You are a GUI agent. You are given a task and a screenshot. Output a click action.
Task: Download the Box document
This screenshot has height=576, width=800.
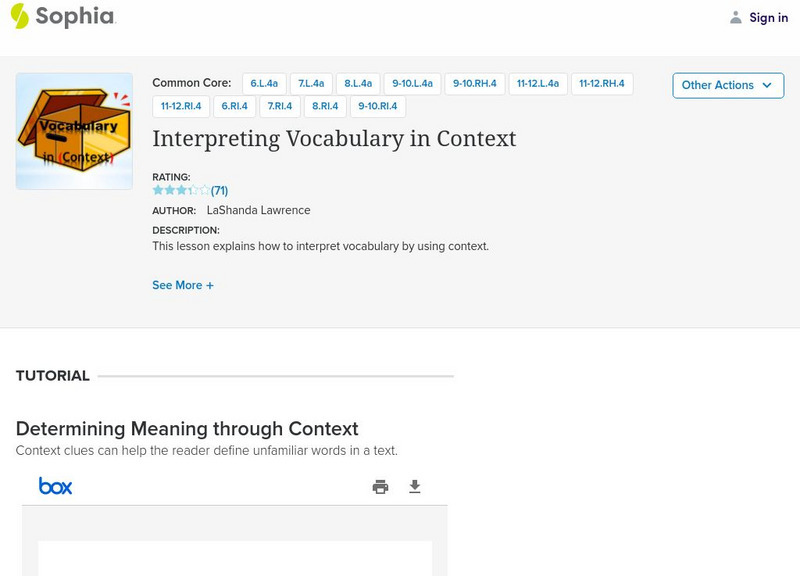(x=415, y=487)
